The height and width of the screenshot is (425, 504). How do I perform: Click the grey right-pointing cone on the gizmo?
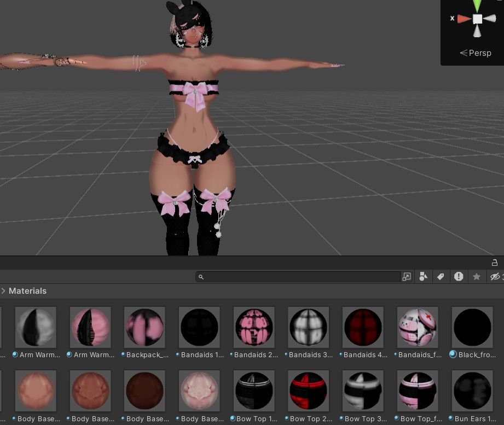click(490, 19)
